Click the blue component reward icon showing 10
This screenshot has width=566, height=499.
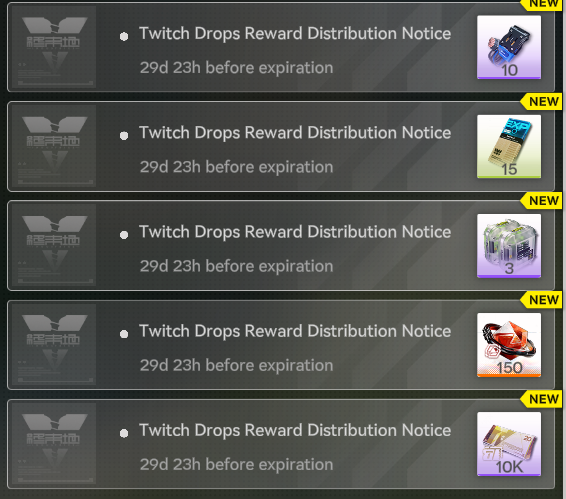tap(509, 47)
